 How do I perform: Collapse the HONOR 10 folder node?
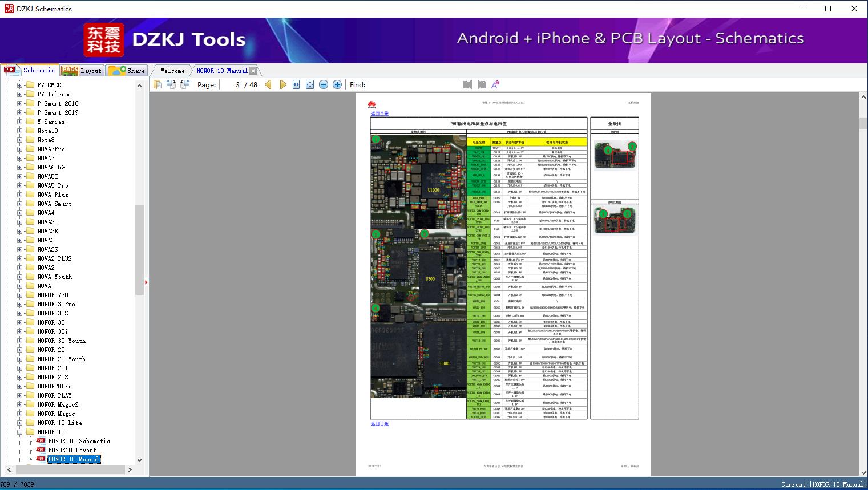coord(19,432)
